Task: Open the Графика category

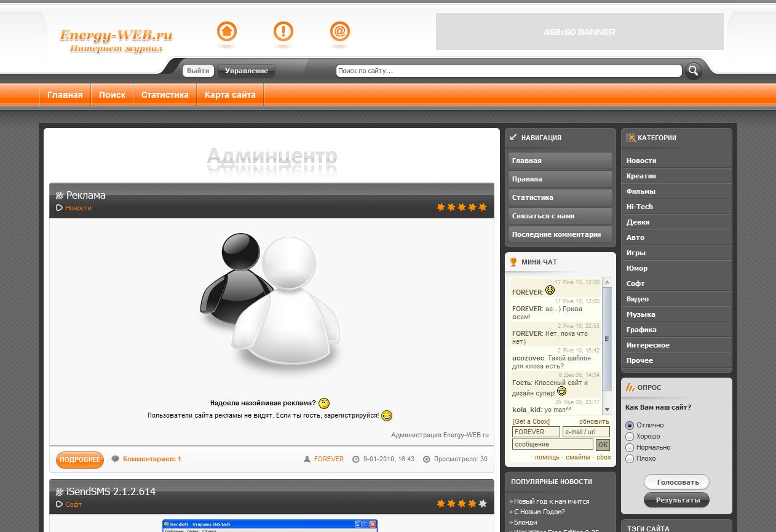Action: (676, 330)
